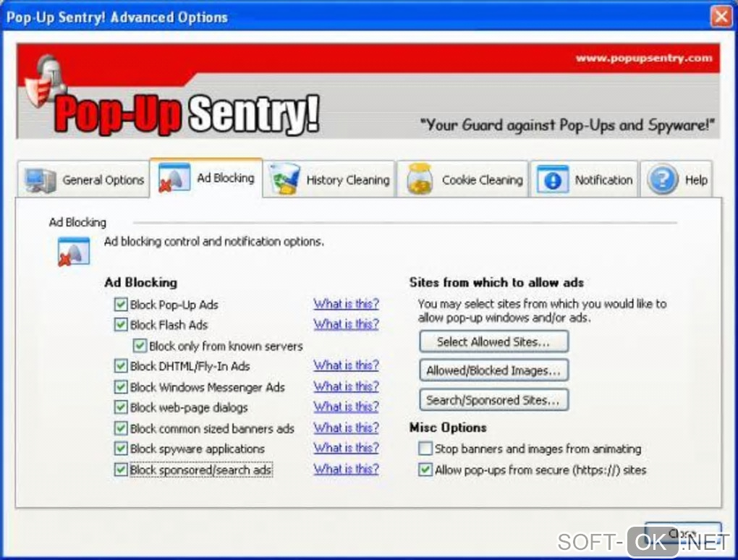Screen dimensions: 738x560
Task: Open What is this for Windows Messenger Ads
Action: 347,386
